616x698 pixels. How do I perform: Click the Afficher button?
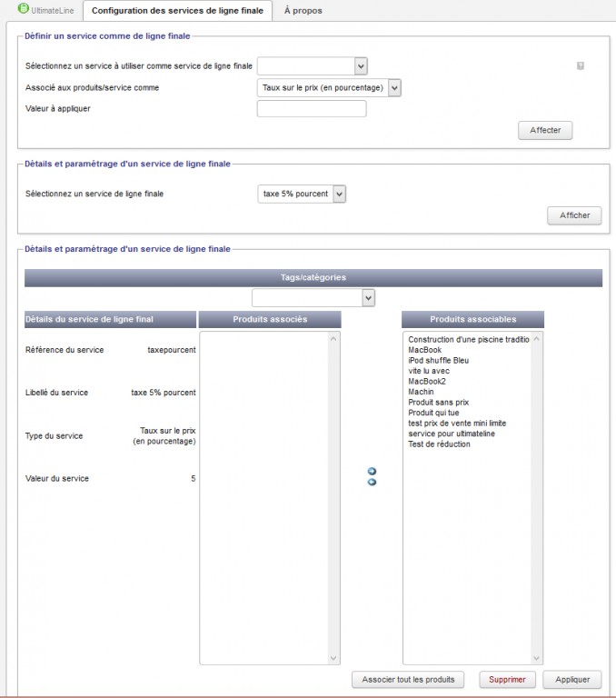click(x=574, y=215)
